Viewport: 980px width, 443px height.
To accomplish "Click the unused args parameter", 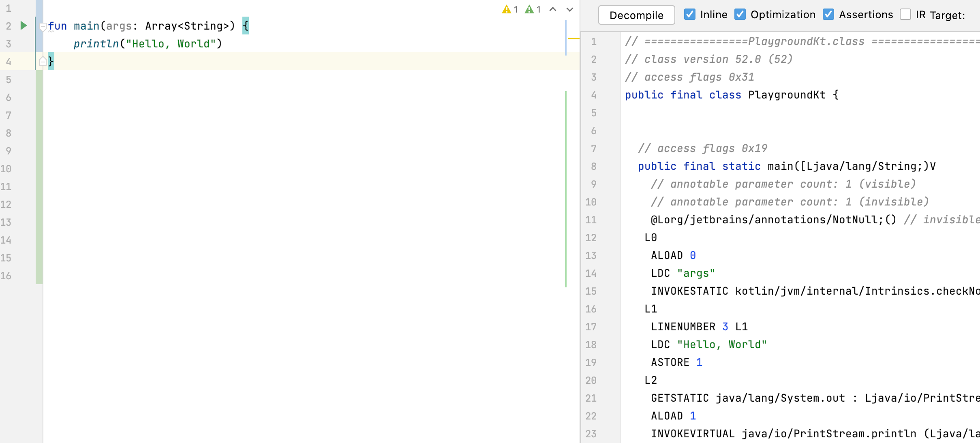I will tap(119, 26).
